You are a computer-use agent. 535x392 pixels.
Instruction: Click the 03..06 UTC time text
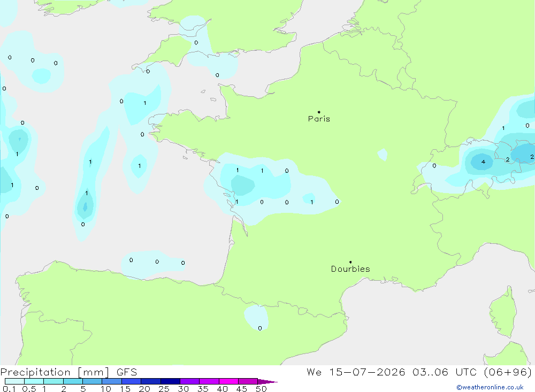(445, 372)
